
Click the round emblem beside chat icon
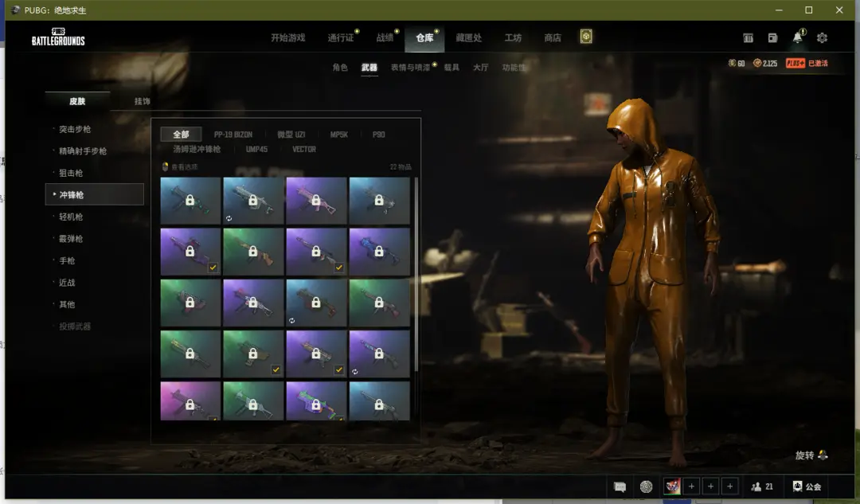(x=646, y=486)
